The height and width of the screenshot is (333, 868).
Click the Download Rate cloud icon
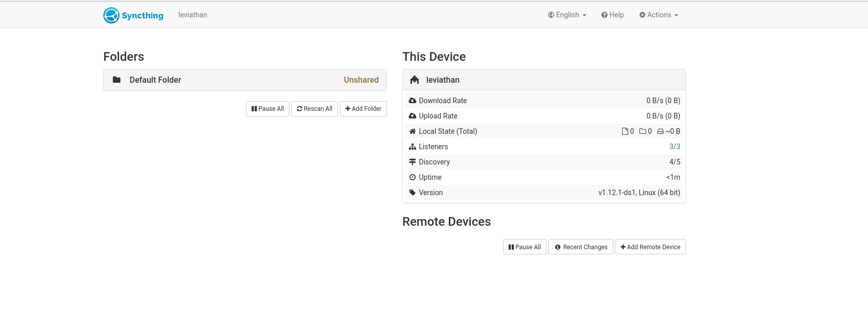[x=413, y=101]
